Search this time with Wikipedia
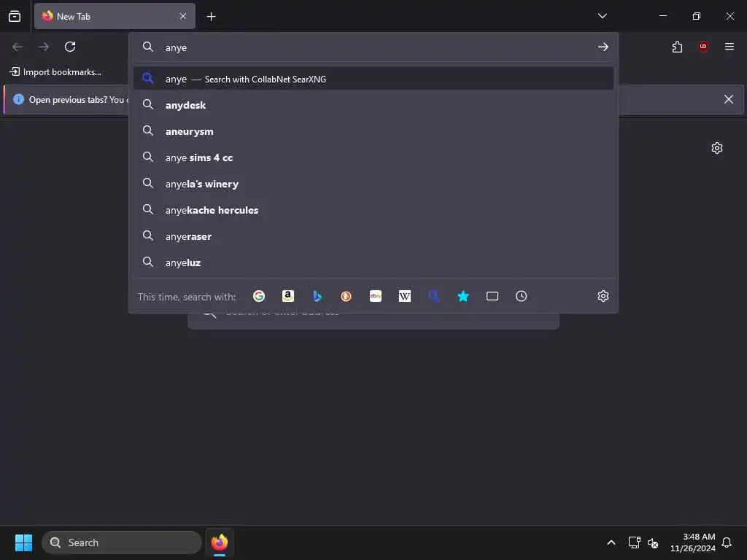This screenshot has width=747, height=560. [404, 296]
